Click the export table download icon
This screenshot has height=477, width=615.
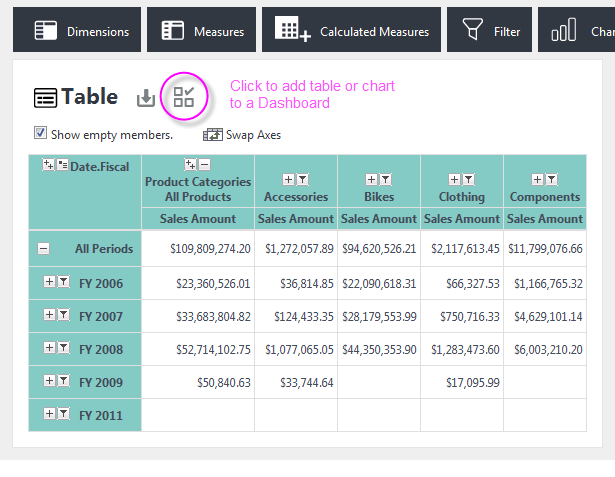tap(146, 98)
